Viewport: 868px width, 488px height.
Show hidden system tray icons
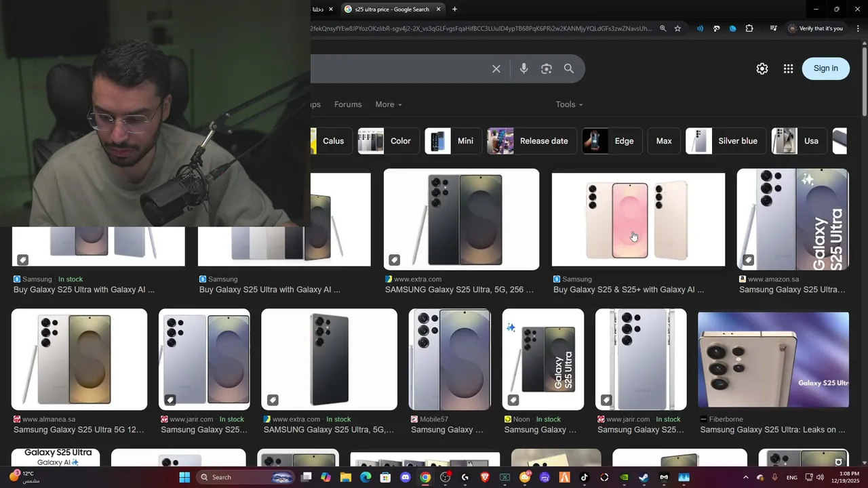(745, 477)
